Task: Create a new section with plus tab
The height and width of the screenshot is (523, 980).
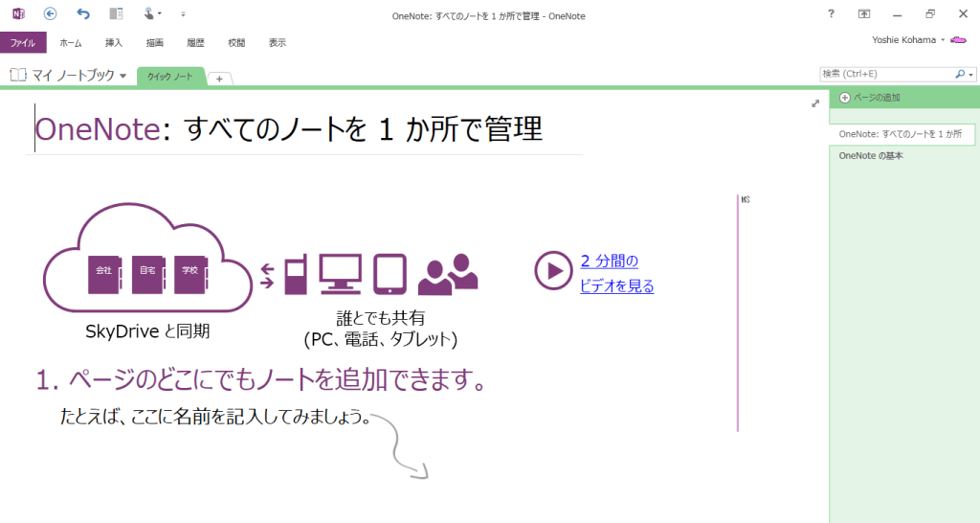Action: 219,79
